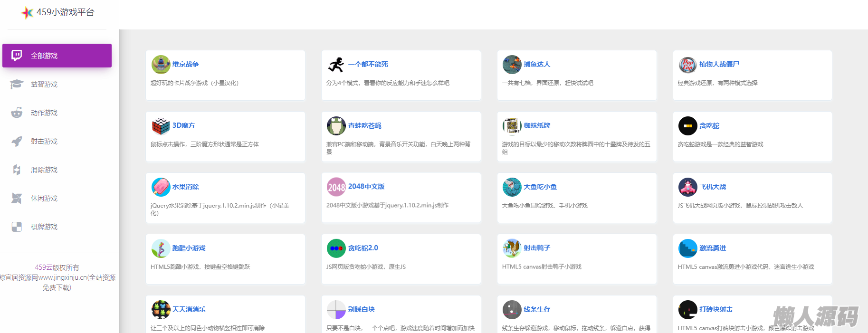Open the 贪吃蛇2.0 game title

coord(363,248)
